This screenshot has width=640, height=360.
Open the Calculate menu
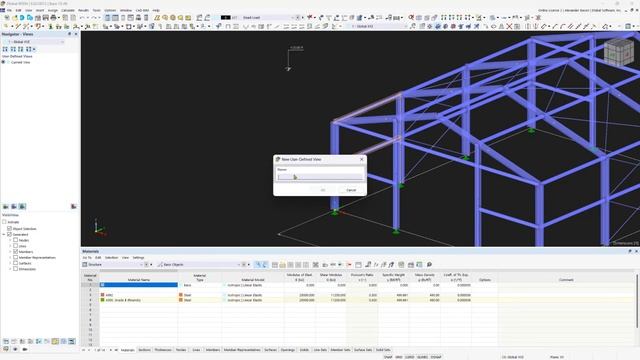point(68,10)
